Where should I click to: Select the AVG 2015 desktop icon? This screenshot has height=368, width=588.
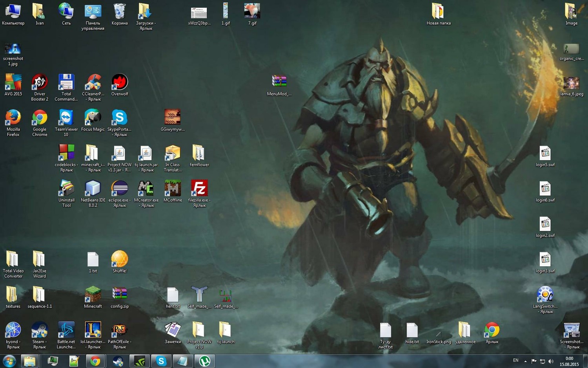(x=13, y=82)
